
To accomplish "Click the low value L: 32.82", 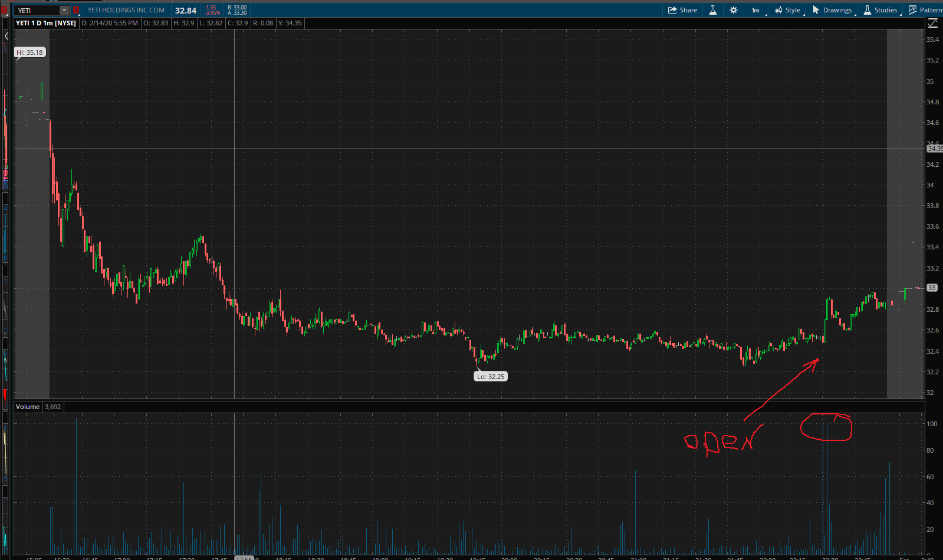I will point(211,23).
